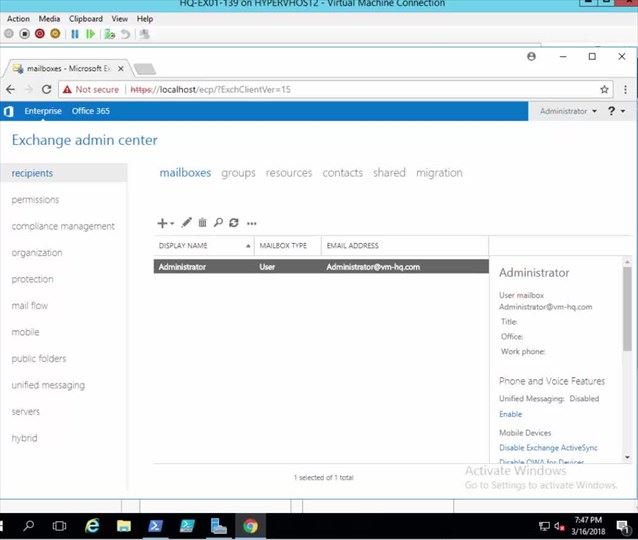Viewport: 638px width, 540px height.
Task: Switch to the groups tab
Action: [x=238, y=173]
